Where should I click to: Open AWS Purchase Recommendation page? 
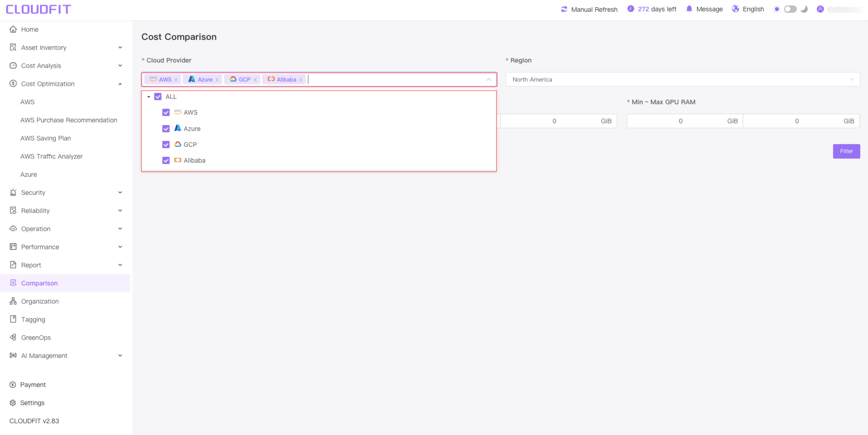tap(69, 120)
